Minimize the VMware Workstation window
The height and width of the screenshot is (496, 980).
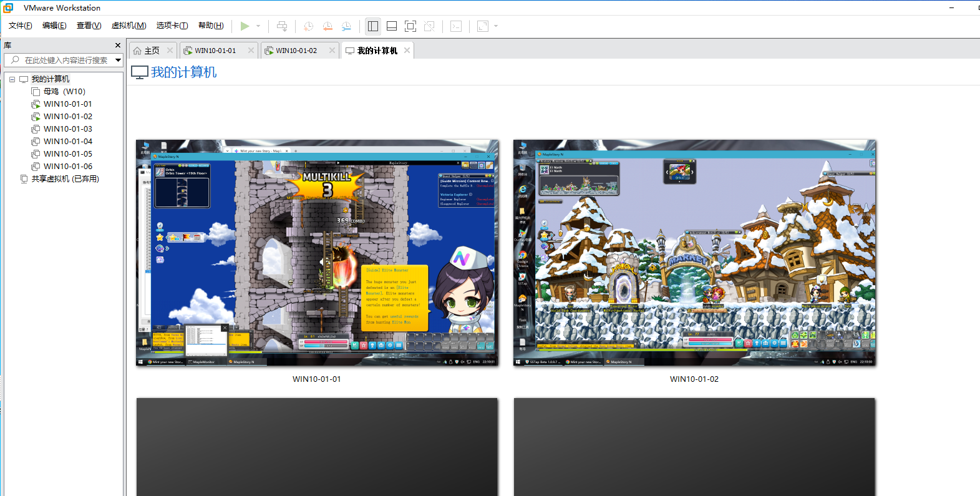point(952,8)
